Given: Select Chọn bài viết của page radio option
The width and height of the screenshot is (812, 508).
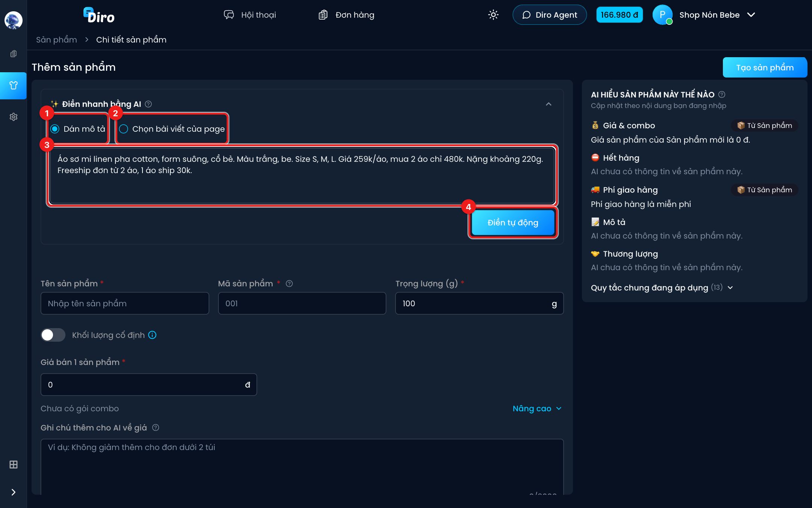Looking at the screenshot, I should coord(172,129).
